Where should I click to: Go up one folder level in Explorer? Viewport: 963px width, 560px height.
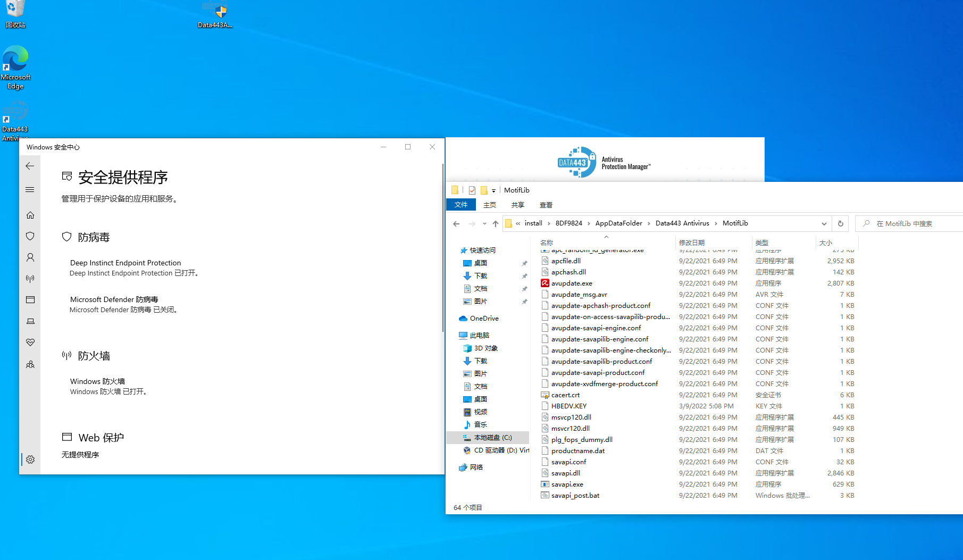(x=496, y=223)
